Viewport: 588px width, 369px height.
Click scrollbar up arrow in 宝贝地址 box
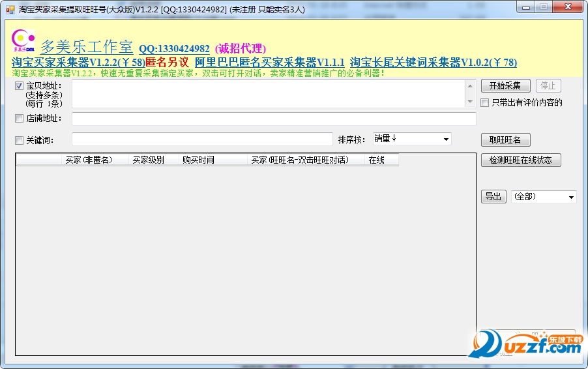(470, 86)
